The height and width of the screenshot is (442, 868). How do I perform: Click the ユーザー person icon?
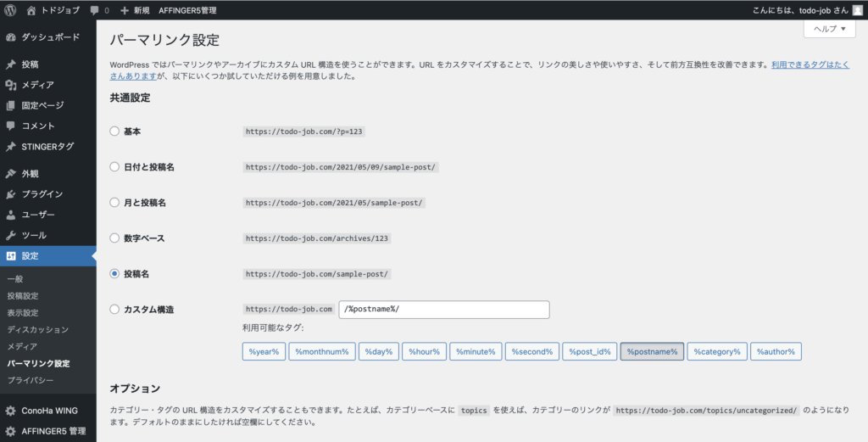click(x=10, y=215)
